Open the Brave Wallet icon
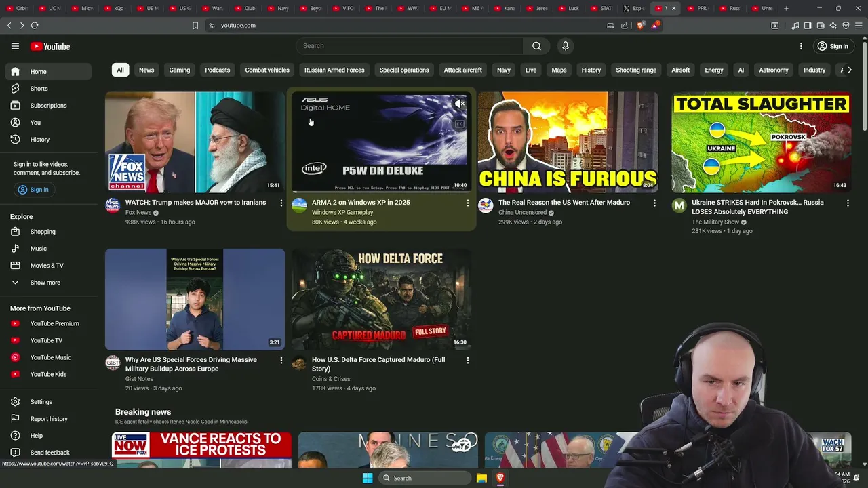 click(x=821, y=26)
